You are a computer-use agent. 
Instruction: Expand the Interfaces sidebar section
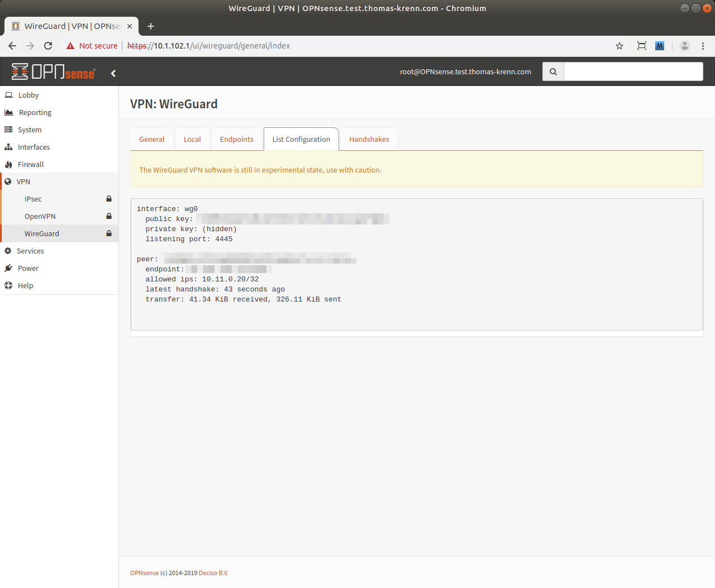[x=34, y=147]
